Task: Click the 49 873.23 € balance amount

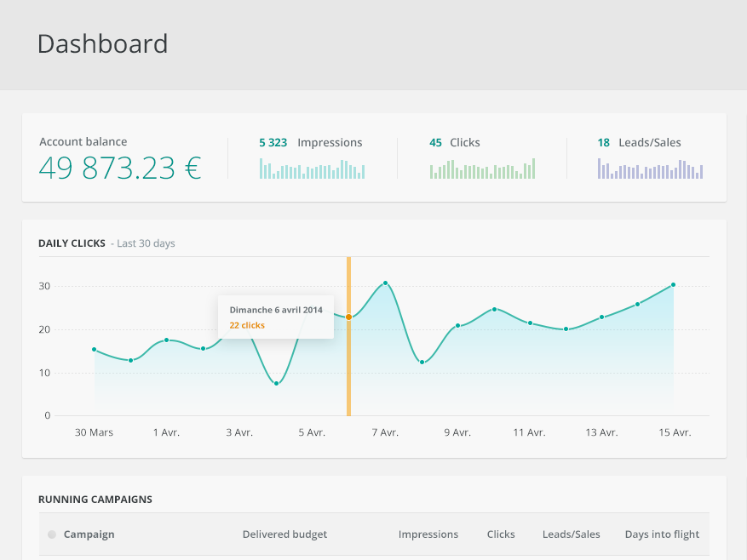Action: click(120, 168)
